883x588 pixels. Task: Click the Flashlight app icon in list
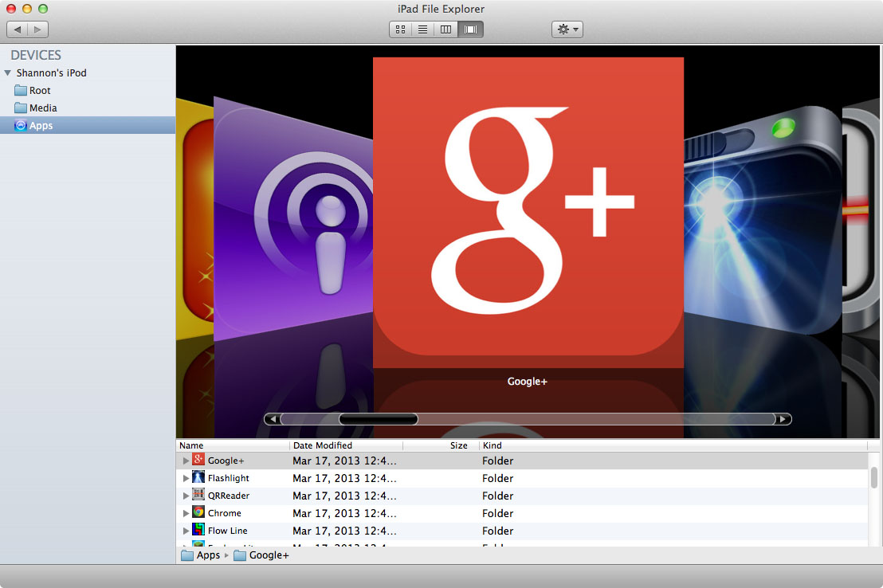(198, 477)
